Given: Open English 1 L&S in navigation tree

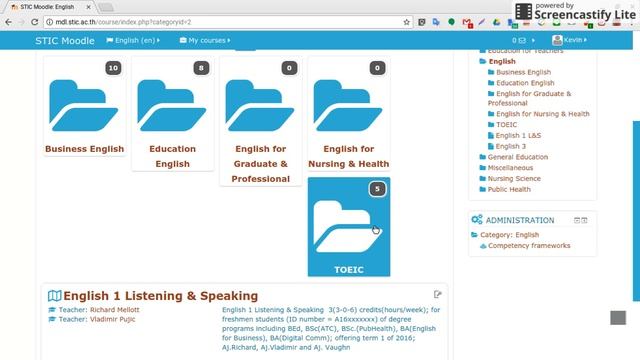Looking at the screenshot, I should click(x=518, y=136).
